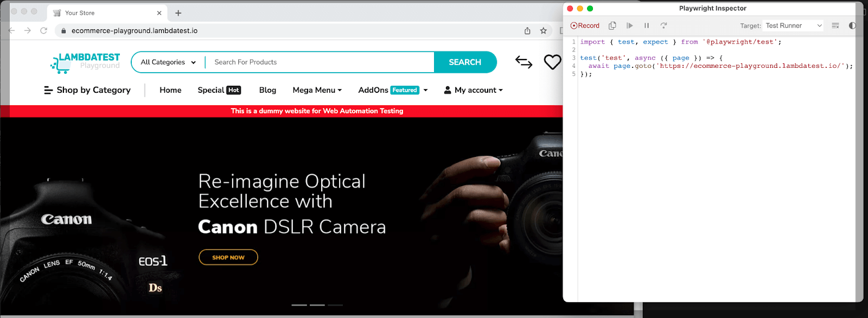Image resolution: width=868 pixels, height=318 pixels.
Task: Go to the Blog page
Action: click(267, 90)
